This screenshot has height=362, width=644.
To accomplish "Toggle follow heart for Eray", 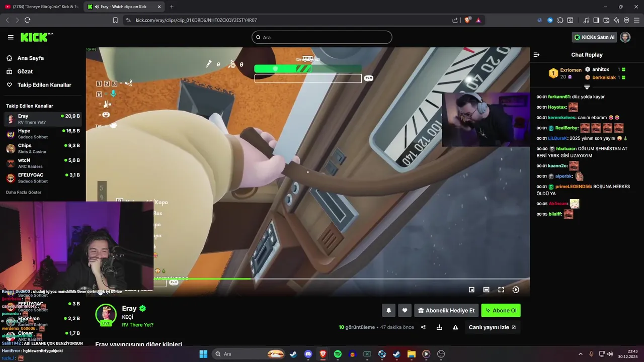I will coord(405,311).
